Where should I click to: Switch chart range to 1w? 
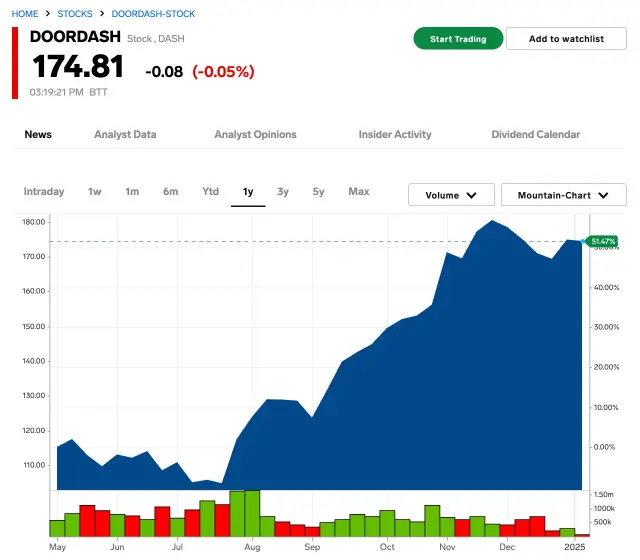pyautogui.click(x=95, y=191)
